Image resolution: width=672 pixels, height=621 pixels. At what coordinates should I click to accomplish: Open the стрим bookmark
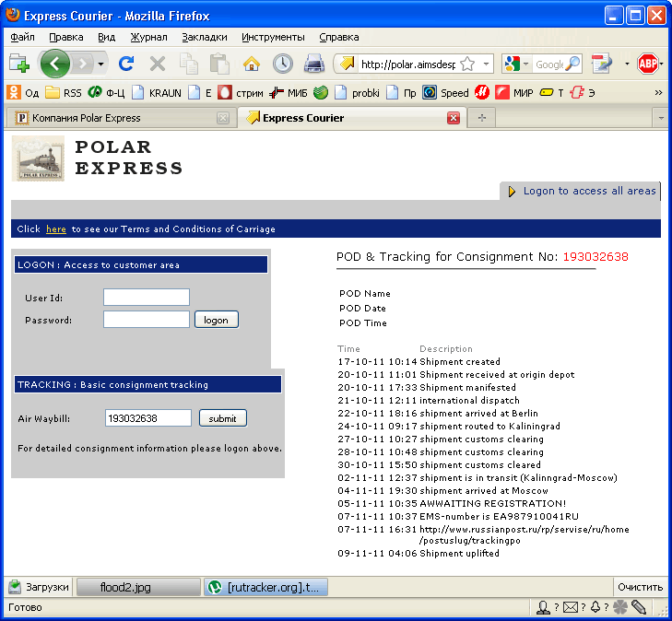coord(241,92)
